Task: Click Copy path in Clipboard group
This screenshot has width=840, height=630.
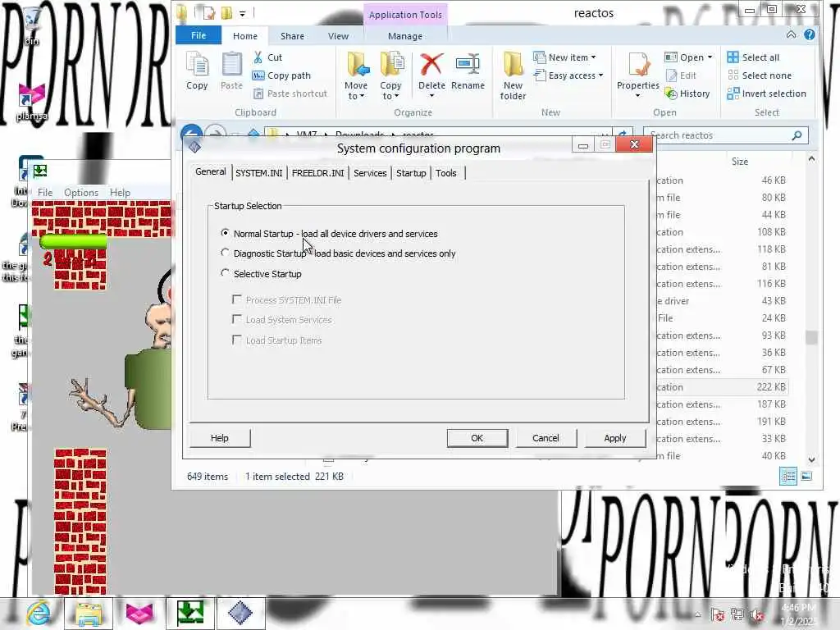Action: [x=282, y=75]
